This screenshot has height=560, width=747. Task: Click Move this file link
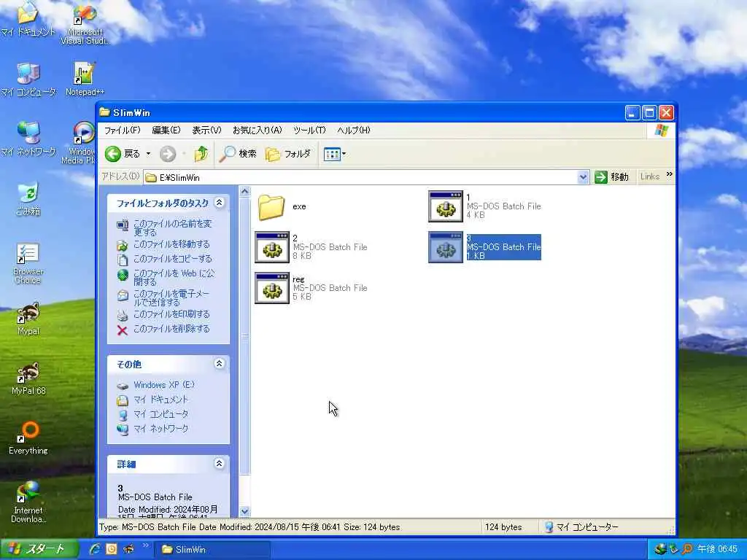[171, 244]
